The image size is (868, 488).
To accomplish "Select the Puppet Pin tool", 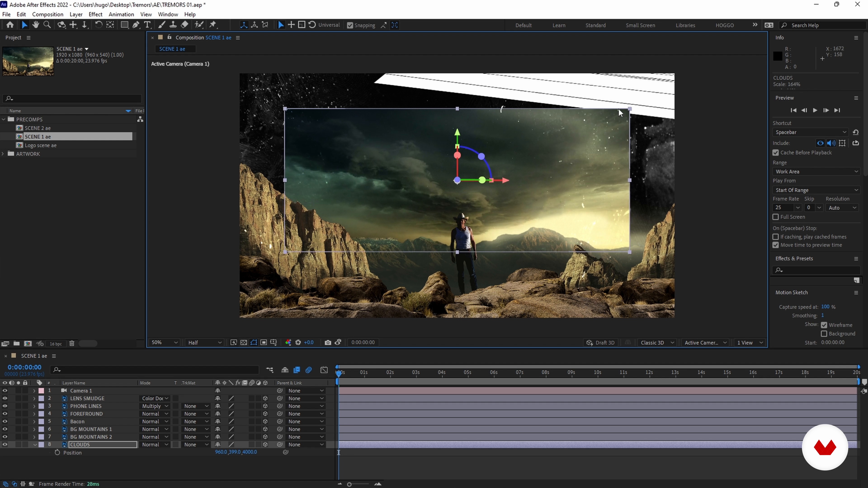I will click(213, 25).
